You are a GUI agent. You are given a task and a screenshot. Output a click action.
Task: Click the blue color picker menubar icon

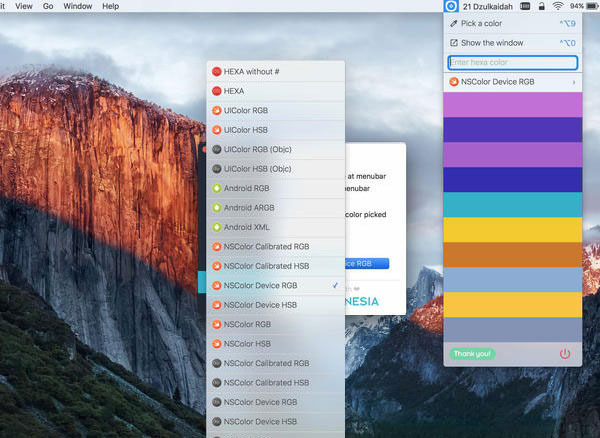(452, 6)
